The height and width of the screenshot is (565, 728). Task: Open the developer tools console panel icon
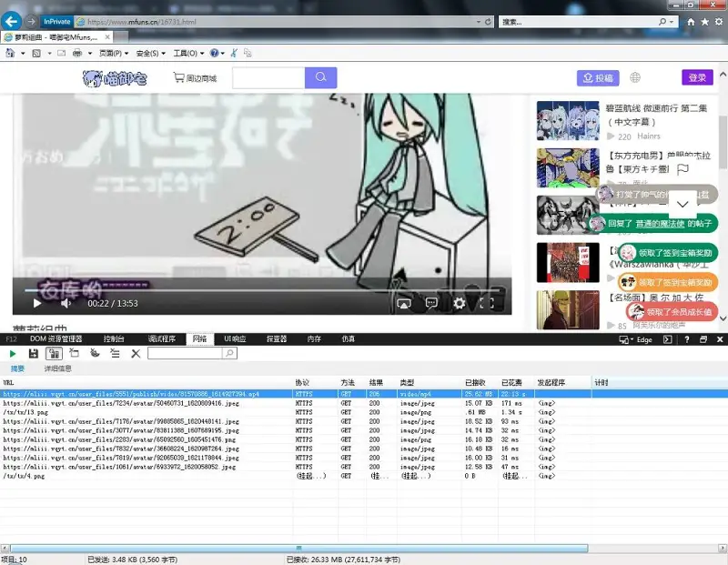pyautogui.click(x=668, y=339)
